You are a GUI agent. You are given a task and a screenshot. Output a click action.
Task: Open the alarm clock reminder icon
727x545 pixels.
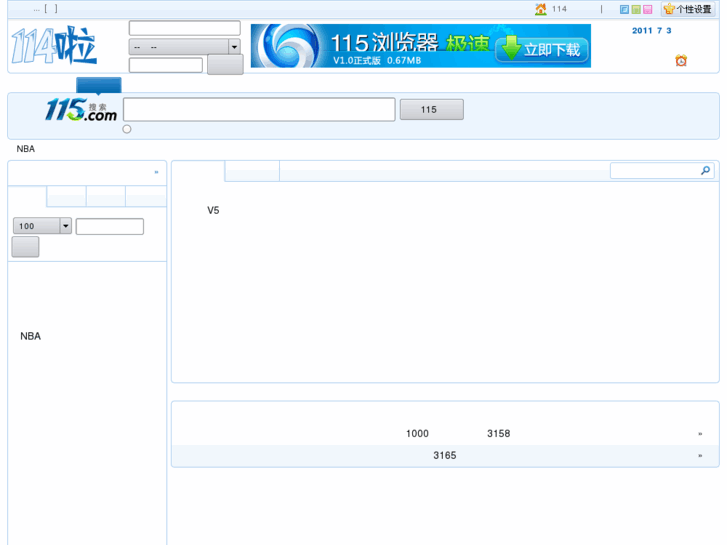pos(681,60)
